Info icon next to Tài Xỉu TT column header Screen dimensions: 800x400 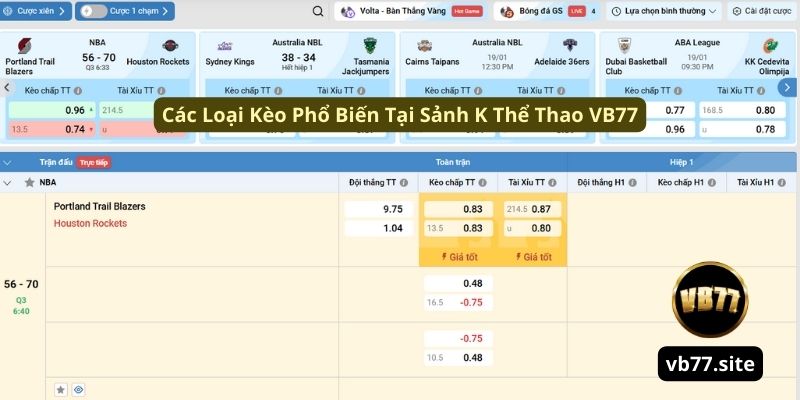[552, 183]
